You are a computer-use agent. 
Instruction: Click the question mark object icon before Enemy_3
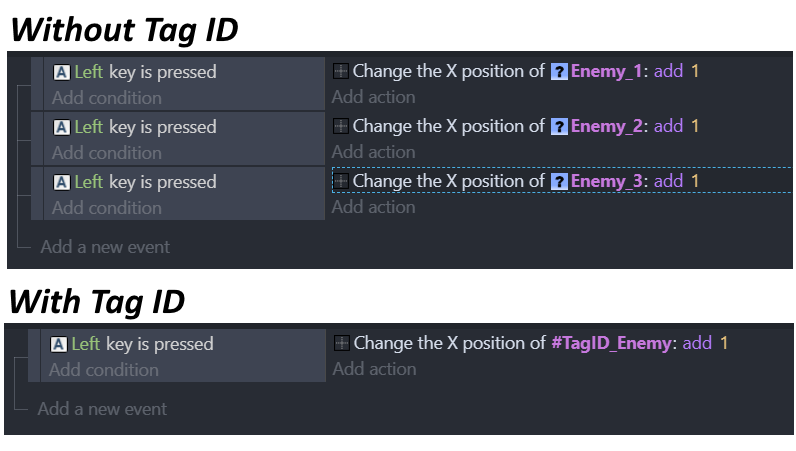point(559,181)
